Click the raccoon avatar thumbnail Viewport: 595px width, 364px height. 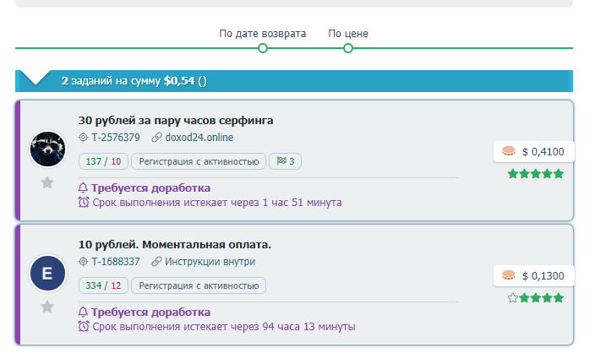pyautogui.click(x=48, y=149)
